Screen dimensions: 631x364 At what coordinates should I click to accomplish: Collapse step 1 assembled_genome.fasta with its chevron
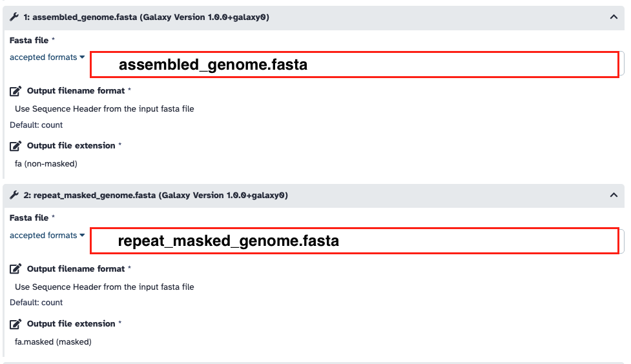coord(614,17)
